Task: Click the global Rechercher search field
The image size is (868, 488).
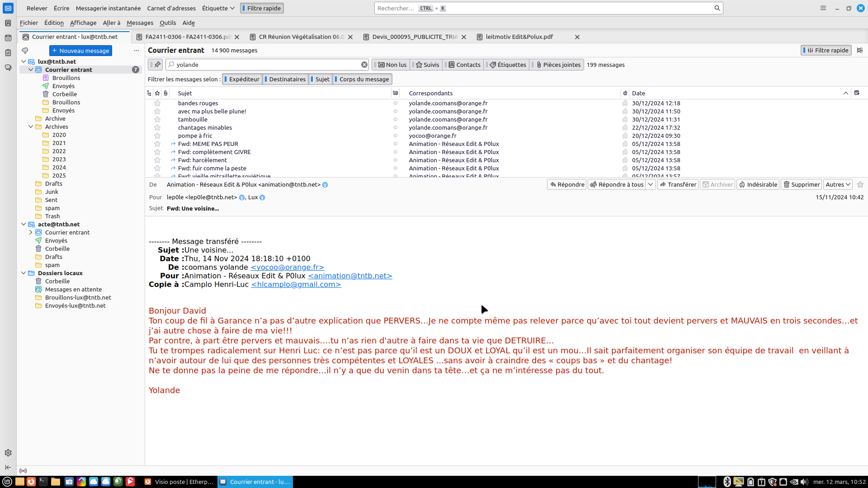Action: tap(542, 8)
